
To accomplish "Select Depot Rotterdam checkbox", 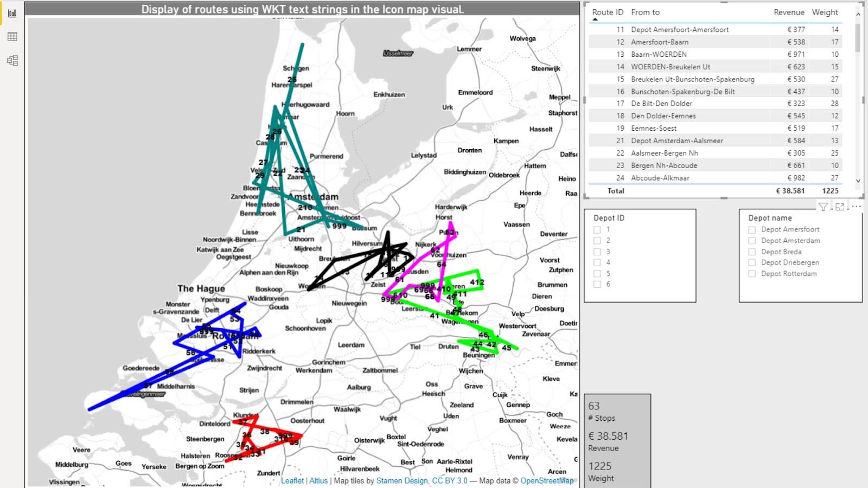I will tap(752, 274).
